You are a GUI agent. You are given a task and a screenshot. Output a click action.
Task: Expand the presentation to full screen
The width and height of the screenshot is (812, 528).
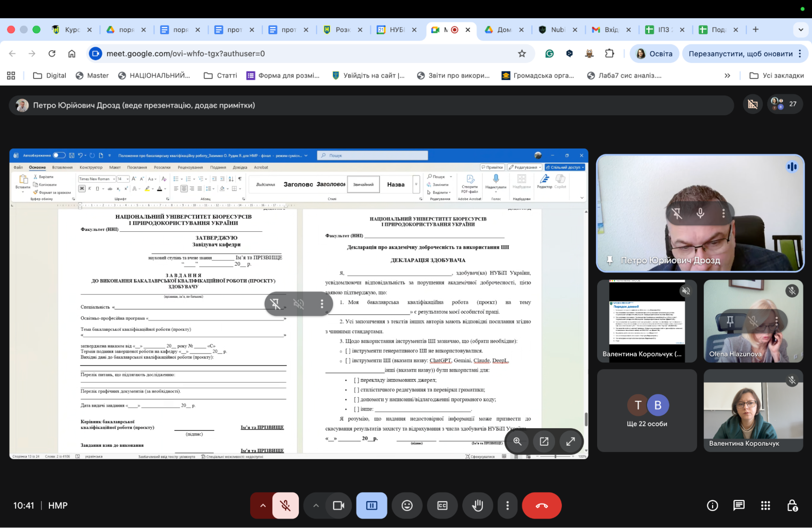tap(570, 441)
